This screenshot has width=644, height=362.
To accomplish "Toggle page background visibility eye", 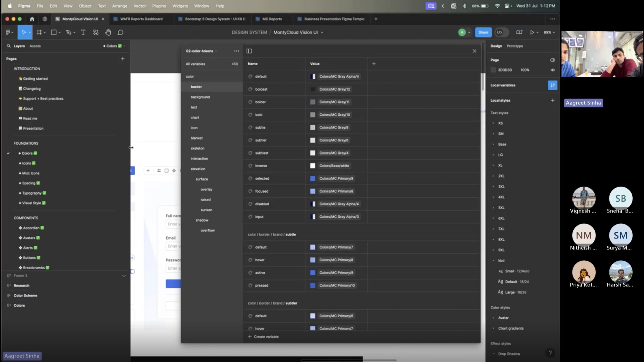I will click(552, 70).
